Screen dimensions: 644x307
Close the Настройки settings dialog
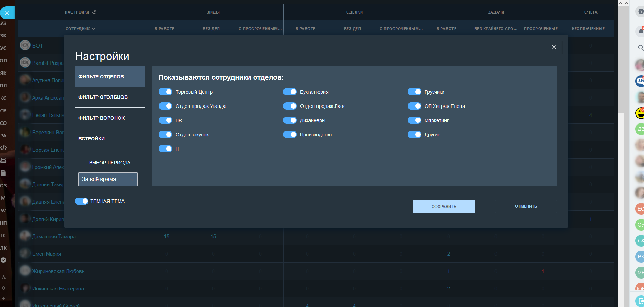click(554, 47)
